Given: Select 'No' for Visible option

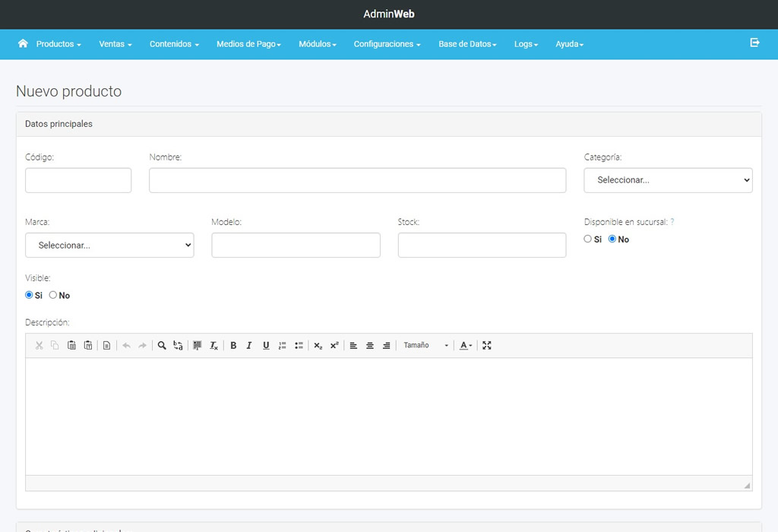Looking at the screenshot, I should pyautogui.click(x=53, y=295).
